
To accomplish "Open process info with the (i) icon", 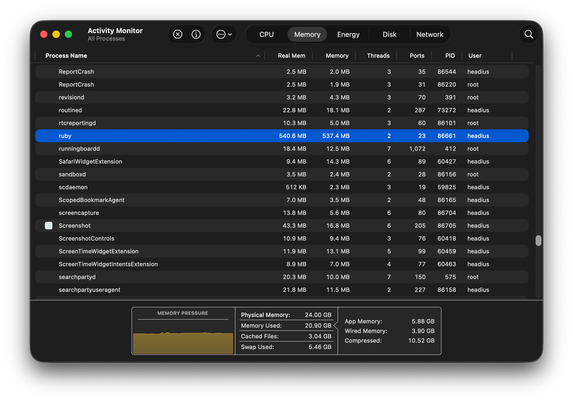I will point(196,34).
